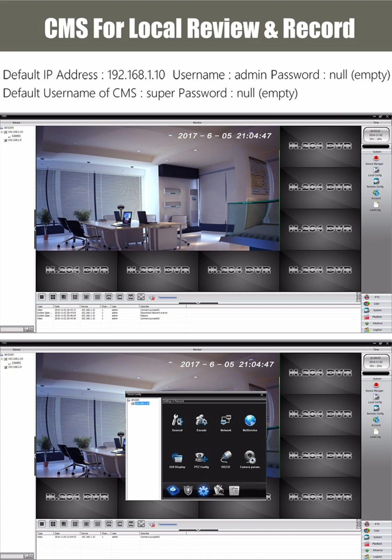Adjust volume slider in lower CMS window
This screenshot has width=392, height=560.
(x=168, y=524)
